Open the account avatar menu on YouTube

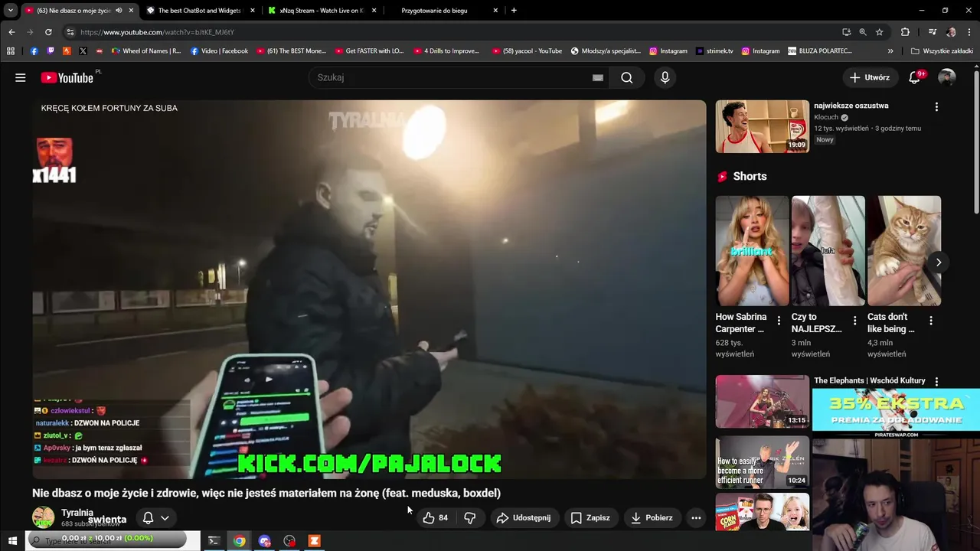(947, 77)
